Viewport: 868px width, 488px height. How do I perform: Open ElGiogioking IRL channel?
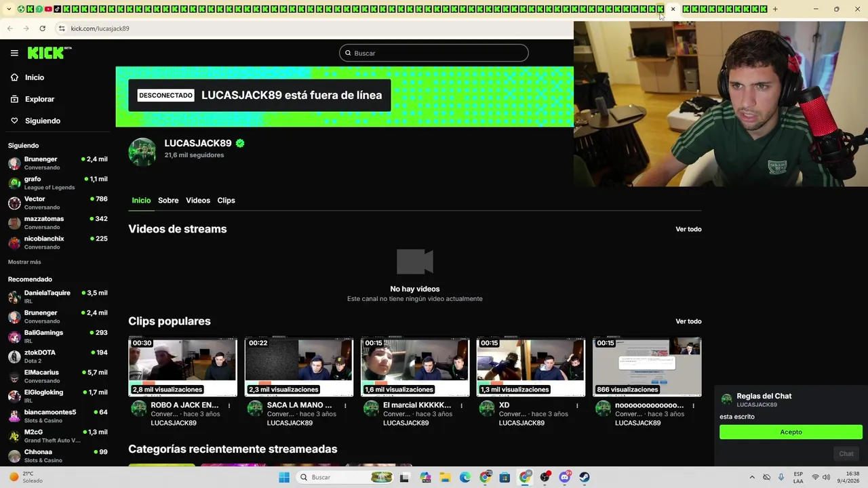point(58,396)
